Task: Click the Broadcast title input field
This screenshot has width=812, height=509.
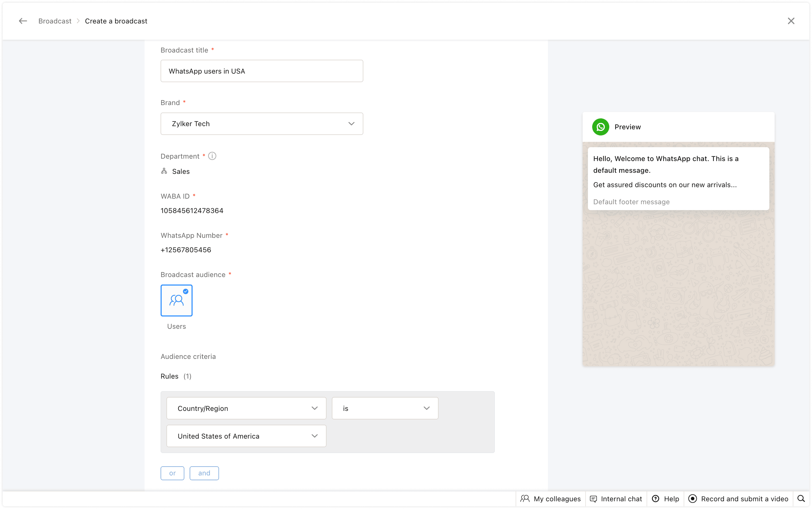Action: click(x=262, y=71)
